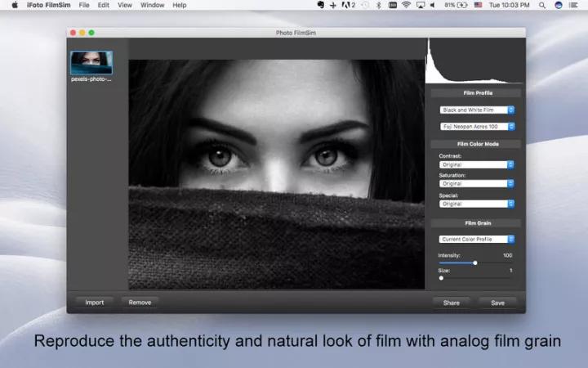Open the Window menu
588x368 pixels.
(x=152, y=5)
